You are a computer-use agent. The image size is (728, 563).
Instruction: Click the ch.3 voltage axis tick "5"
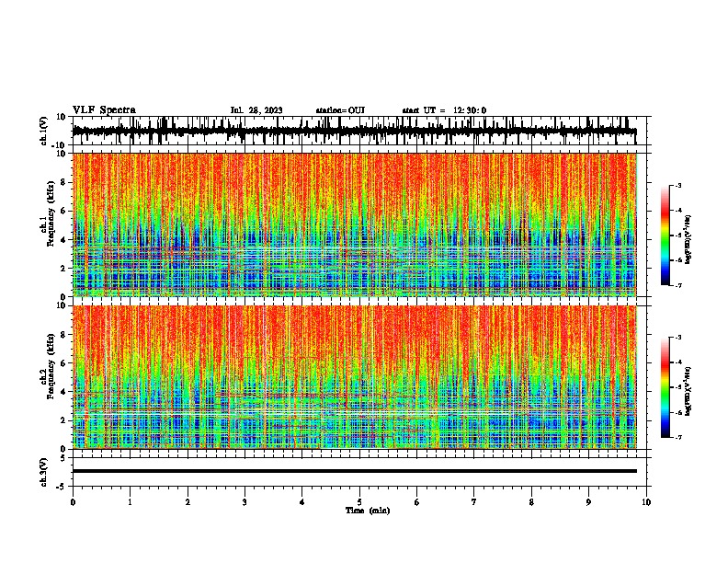63,458
